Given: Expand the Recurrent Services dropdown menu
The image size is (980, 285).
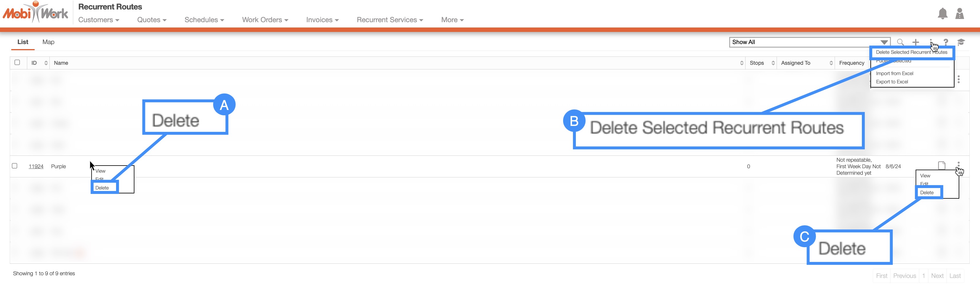Looking at the screenshot, I should pos(390,20).
